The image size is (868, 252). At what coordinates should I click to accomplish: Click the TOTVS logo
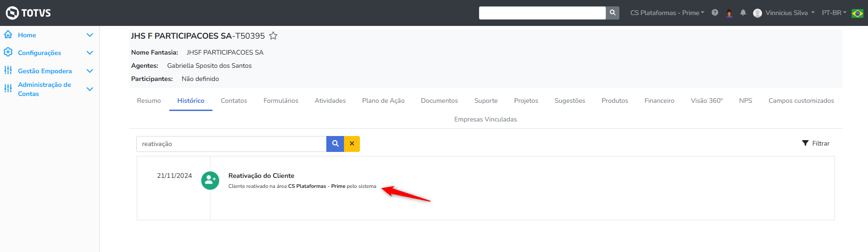click(x=28, y=13)
